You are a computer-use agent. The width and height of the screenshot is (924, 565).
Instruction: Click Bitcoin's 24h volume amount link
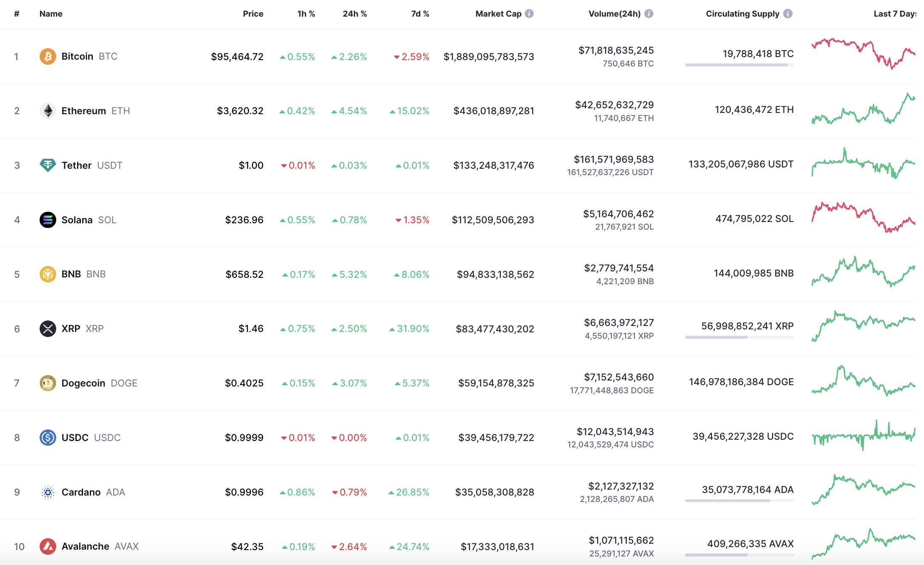616,50
